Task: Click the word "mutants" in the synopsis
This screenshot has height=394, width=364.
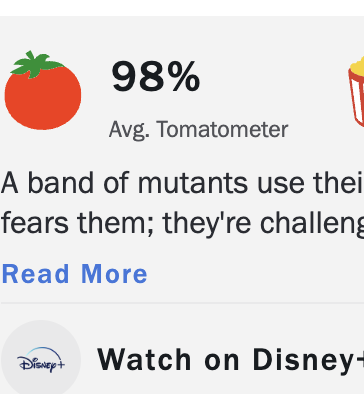Action: [x=193, y=184]
